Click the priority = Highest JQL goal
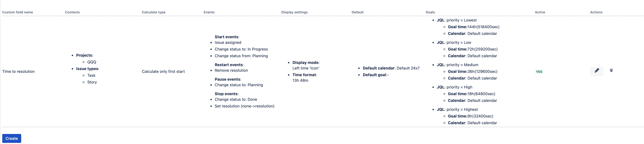The width and height of the screenshot is (644, 144). click(x=457, y=110)
